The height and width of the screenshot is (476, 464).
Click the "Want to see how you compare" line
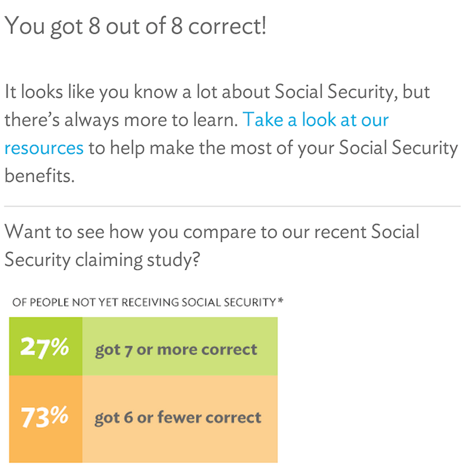pos(212,232)
